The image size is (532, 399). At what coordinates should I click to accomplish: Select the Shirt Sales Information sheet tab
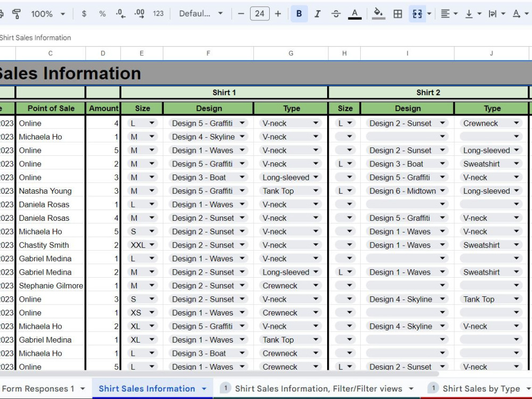(147, 388)
